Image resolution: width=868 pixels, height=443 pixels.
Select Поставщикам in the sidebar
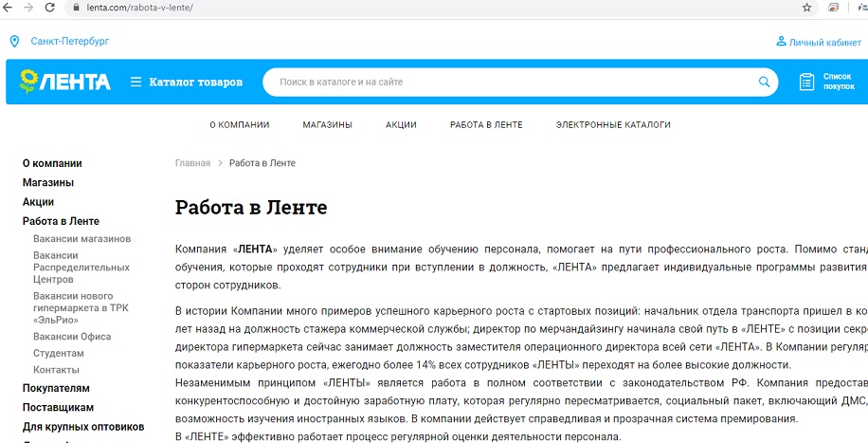58,408
